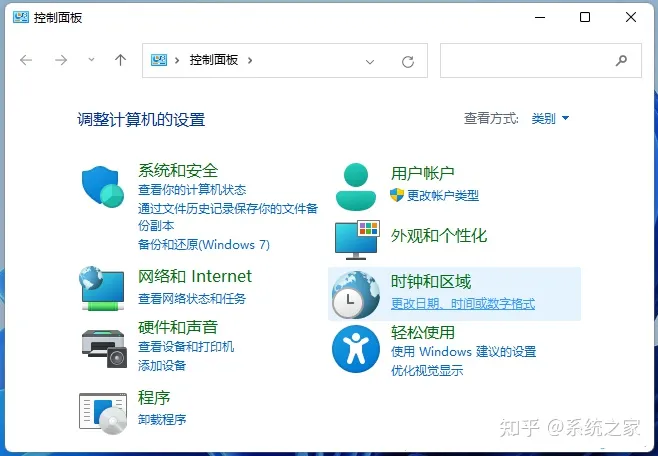The height and width of the screenshot is (456, 658).
Task: Open 轻松使用 category heading
Action: point(423,333)
